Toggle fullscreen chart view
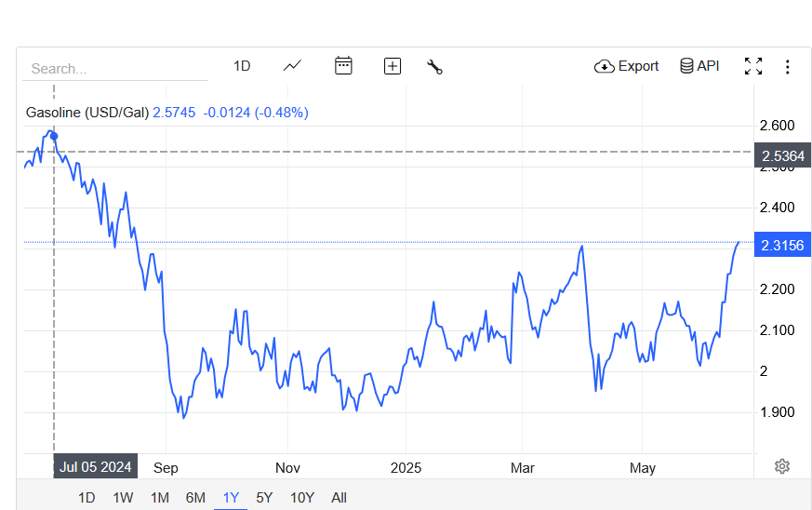This screenshot has width=812, height=510. pyautogui.click(x=753, y=66)
